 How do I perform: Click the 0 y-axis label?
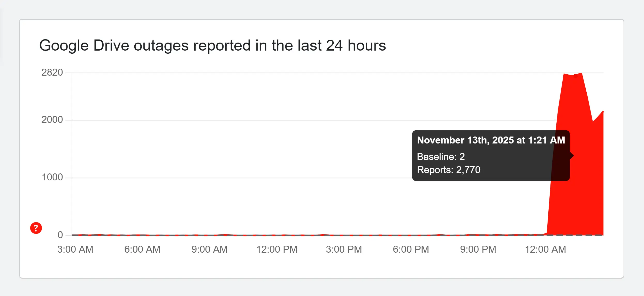click(60, 235)
